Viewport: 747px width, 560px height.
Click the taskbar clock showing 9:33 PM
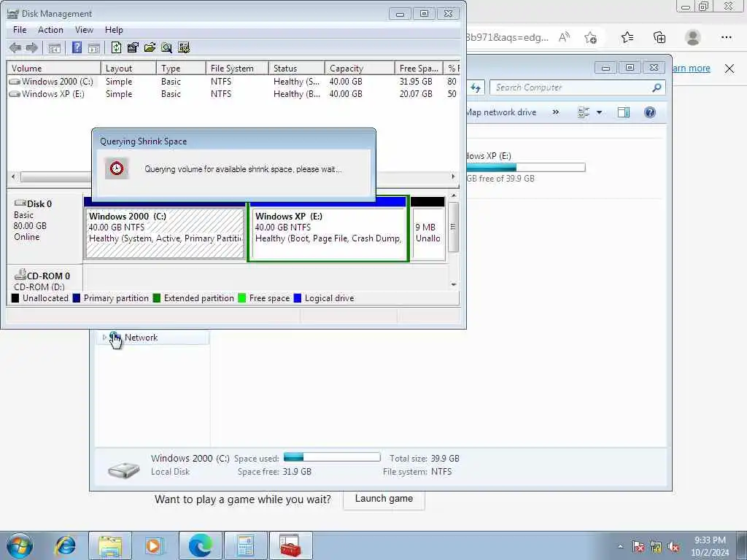(x=710, y=546)
